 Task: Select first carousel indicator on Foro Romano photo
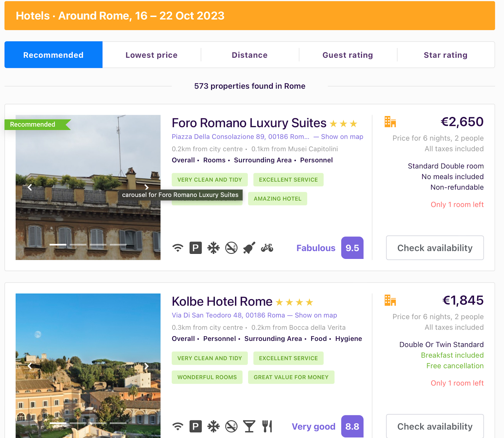coord(58,244)
